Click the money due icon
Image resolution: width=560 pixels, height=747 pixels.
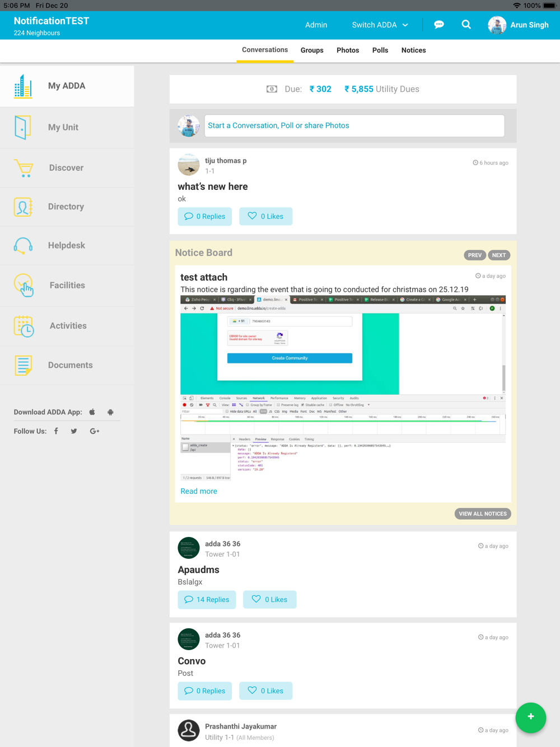pyautogui.click(x=272, y=89)
